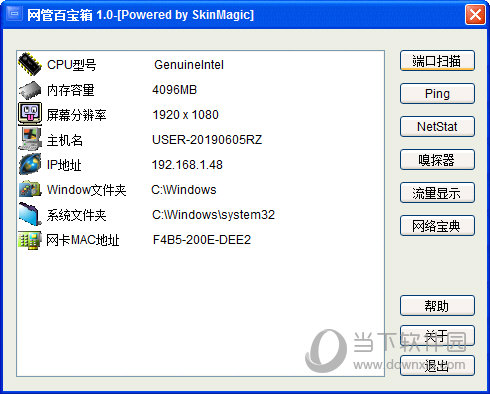This screenshot has height=394, width=490.
Task: Click the host name computer icon
Action: click(x=30, y=139)
